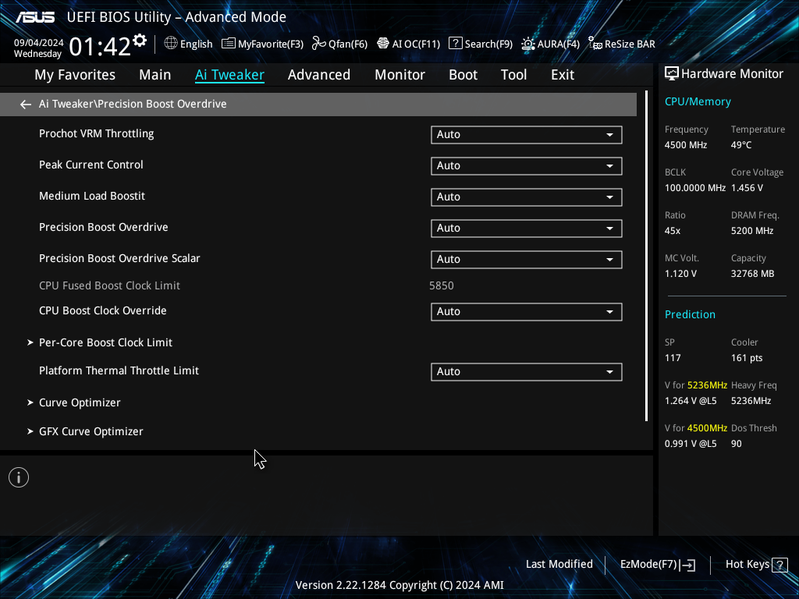Click the Dos Thresh 90 value
The width and height of the screenshot is (799, 599).
736,444
